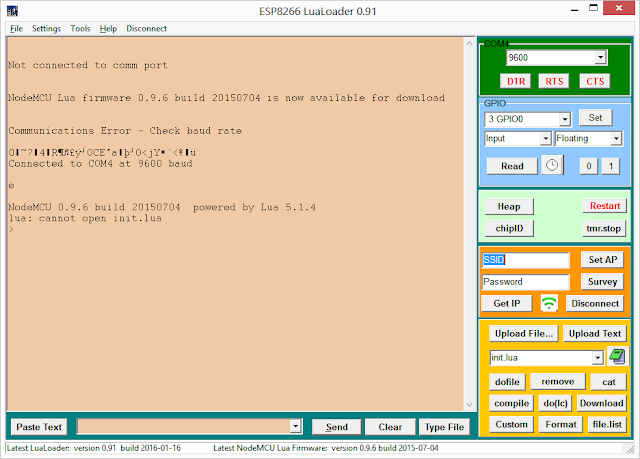Click the dofile button
The image size is (640, 459).
(507, 382)
